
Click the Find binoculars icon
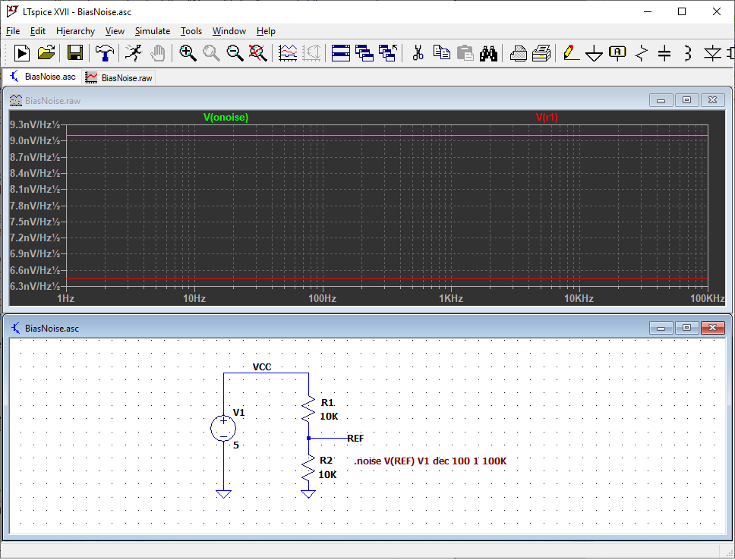[490, 53]
